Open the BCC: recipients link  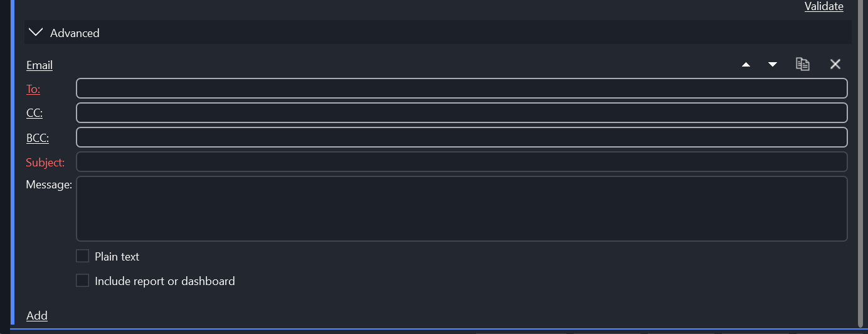[38, 138]
